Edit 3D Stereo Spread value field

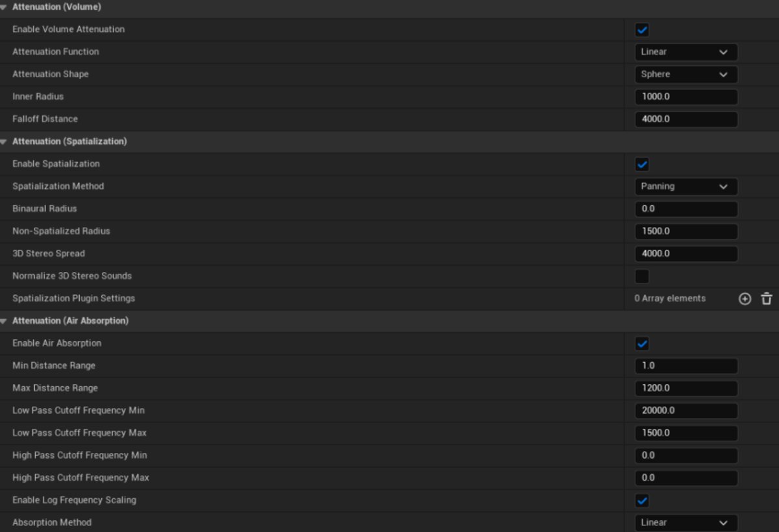[686, 254]
